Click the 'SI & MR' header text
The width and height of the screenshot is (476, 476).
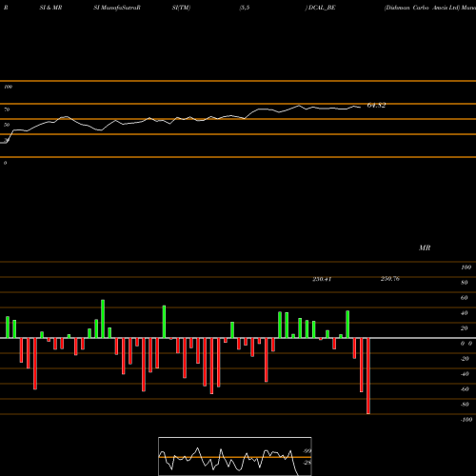(x=50, y=8)
